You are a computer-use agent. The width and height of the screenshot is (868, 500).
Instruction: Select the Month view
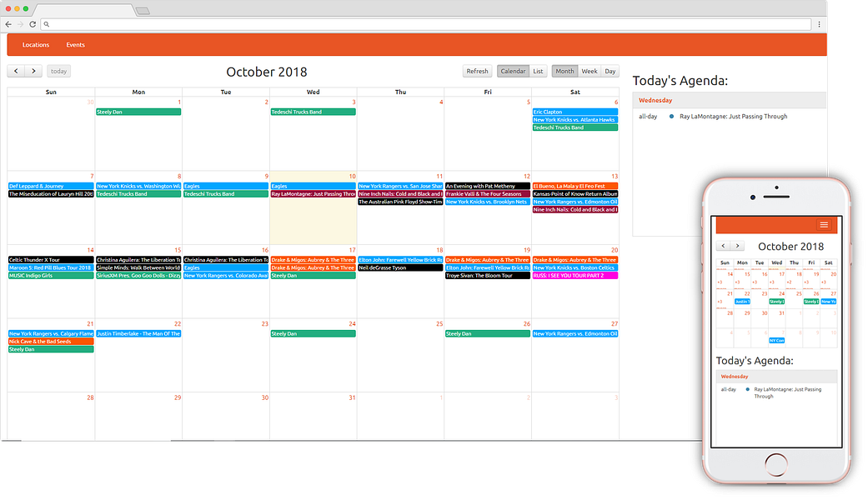click(x=564, y=71)
